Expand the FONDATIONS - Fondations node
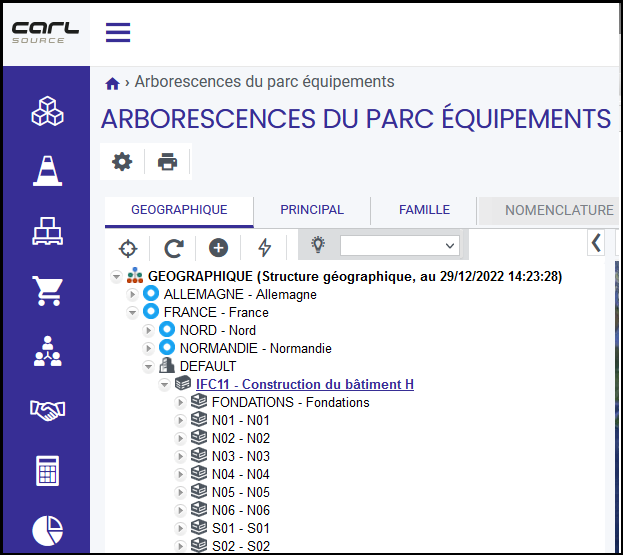 (x=180, y=402)
